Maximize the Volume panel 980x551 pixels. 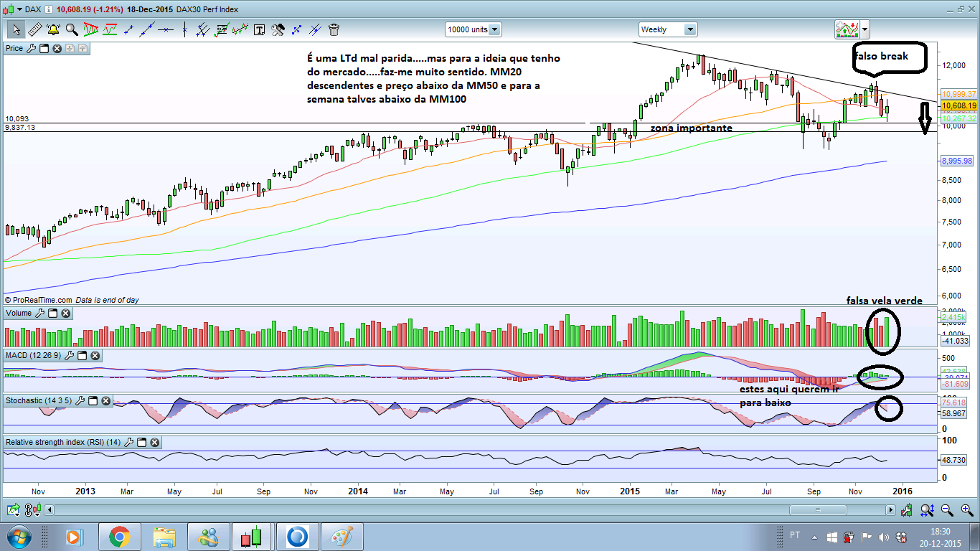pos(53,314)
